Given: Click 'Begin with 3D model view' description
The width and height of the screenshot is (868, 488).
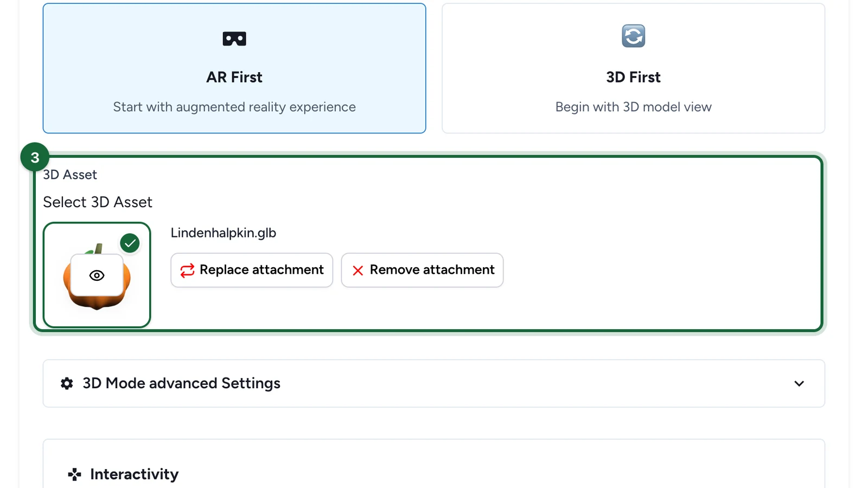Looking at the screenshot, I should [x=633, y=107].
